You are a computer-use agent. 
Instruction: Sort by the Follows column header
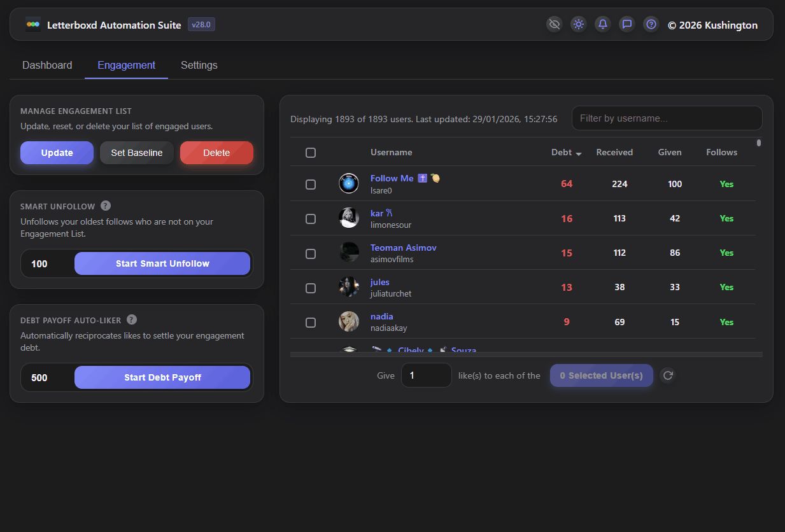click(x=721, y=152)
